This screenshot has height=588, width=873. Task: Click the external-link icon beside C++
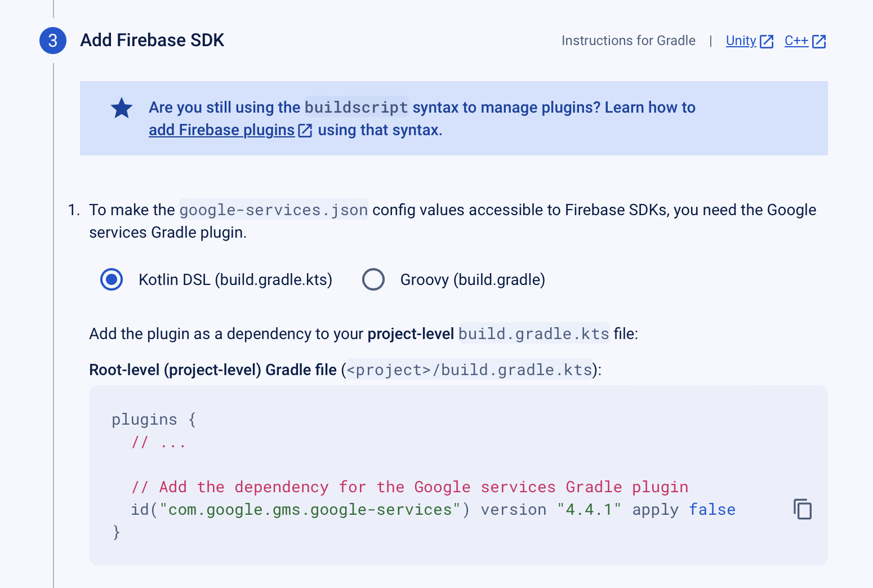(820, 41)
